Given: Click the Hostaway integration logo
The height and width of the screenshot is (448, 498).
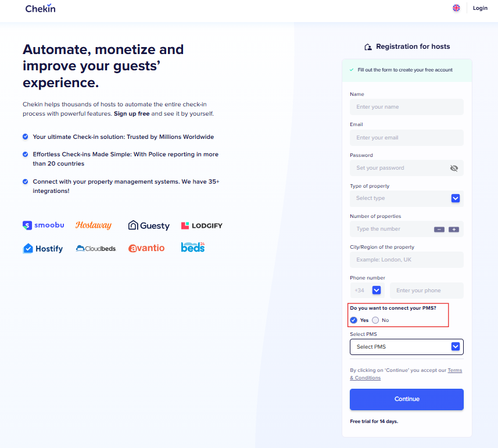Looking at the screenshot, I should pyautogui.click(x=94, y=225).
